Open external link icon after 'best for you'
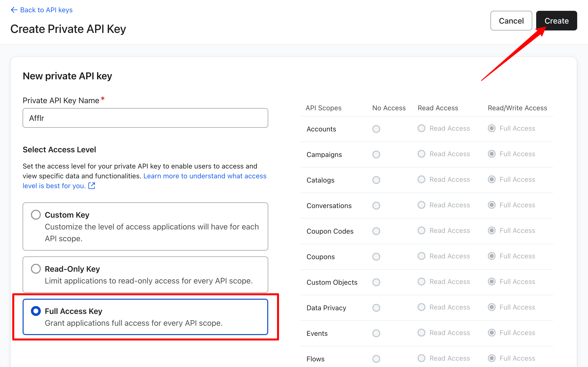The width and height of the screenshot is (588, 367). 92,186
